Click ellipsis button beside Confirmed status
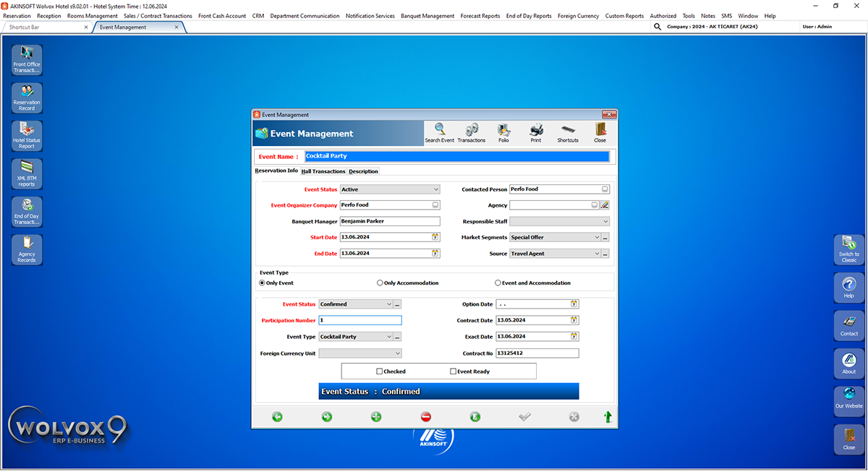 (x=397, y=304)
